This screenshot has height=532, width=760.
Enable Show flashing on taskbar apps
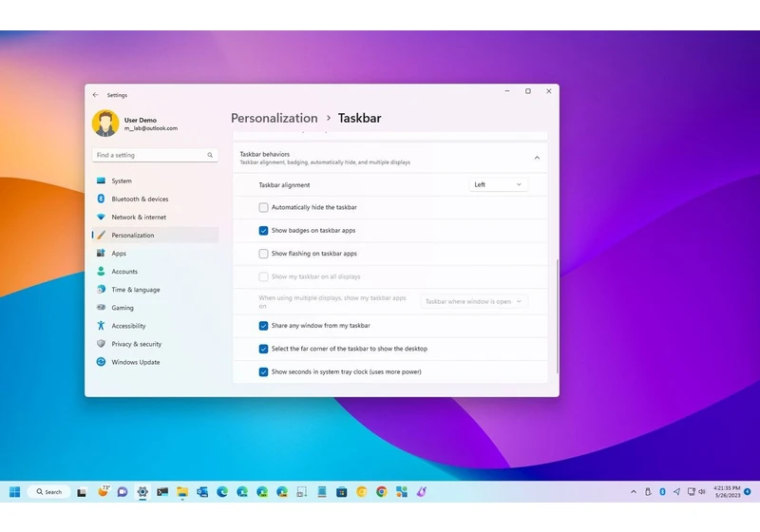pyautogui.click(x=263, y=254)
